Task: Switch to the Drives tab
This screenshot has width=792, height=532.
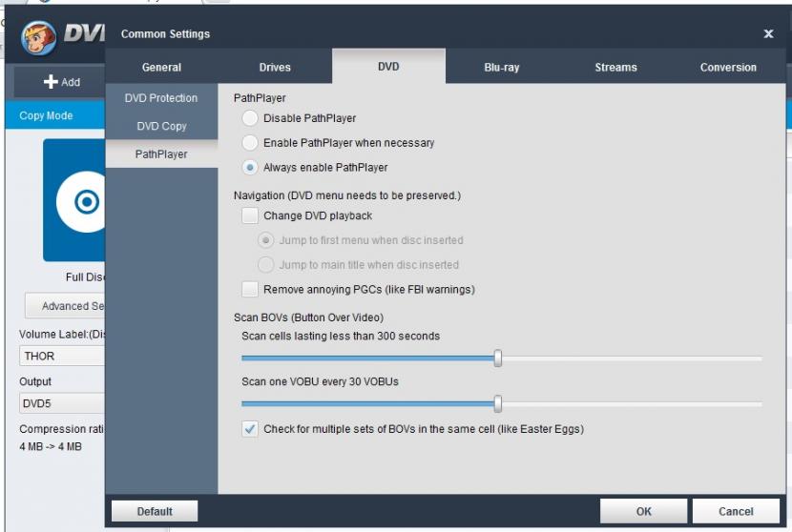Action: point(275,67)
